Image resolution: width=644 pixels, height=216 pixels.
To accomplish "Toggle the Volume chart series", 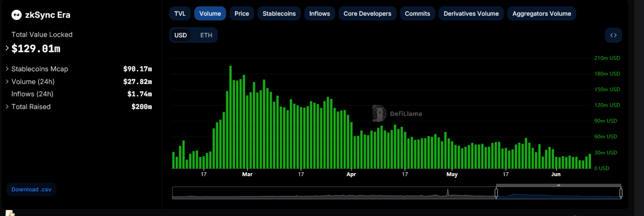I will coord(210,13).
